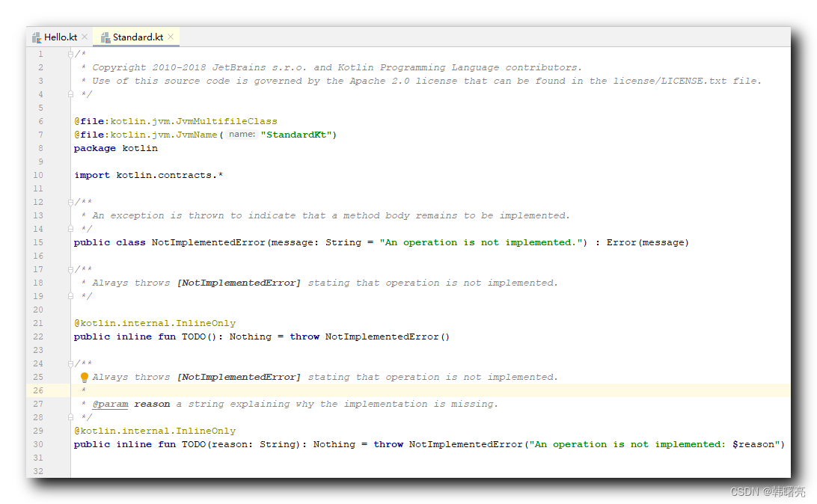Close the Standard.kt tab
Image resolution: width=817 pixels, height=504 pixels.
pos(171,37)
